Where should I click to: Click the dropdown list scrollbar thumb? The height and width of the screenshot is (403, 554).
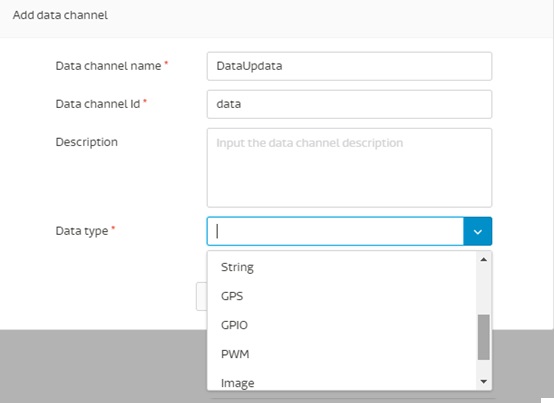[x=484, y=337]
